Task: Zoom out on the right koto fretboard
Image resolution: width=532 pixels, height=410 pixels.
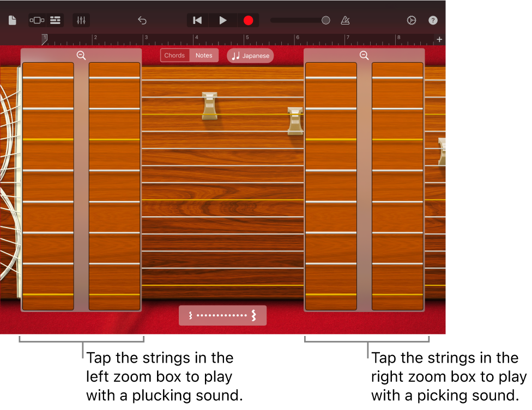Action: click(x=364, y=55)
